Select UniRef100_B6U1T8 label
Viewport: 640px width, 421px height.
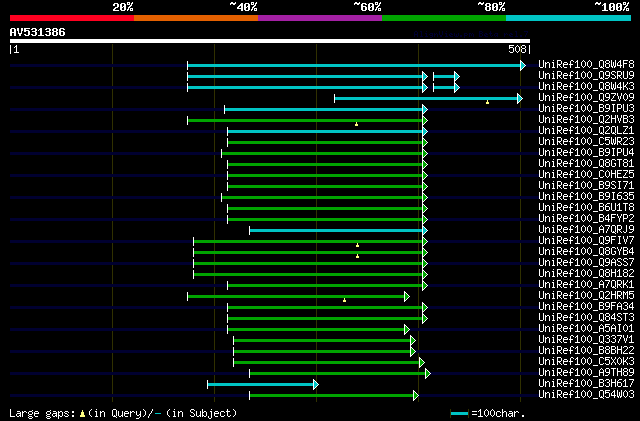586,208
